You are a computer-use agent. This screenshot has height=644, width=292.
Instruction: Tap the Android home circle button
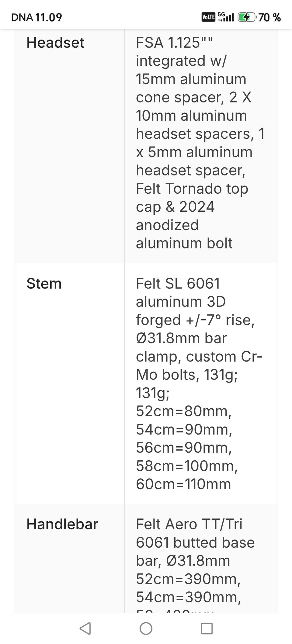tap(146, 628)
